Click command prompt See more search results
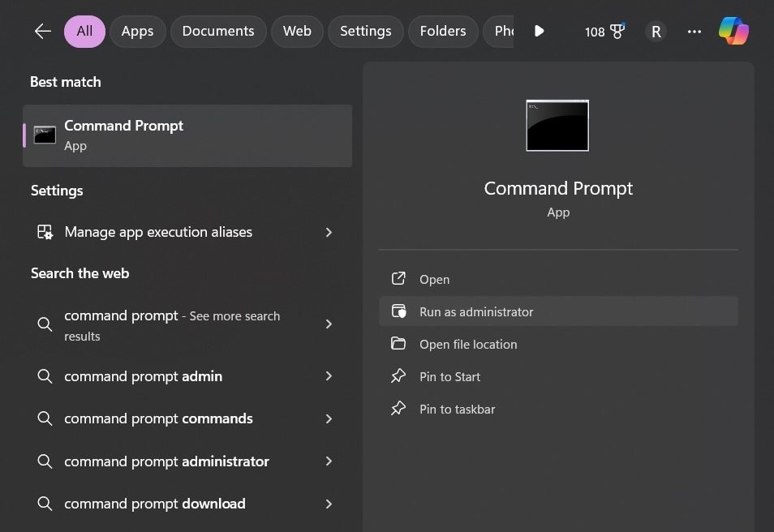 187,324
